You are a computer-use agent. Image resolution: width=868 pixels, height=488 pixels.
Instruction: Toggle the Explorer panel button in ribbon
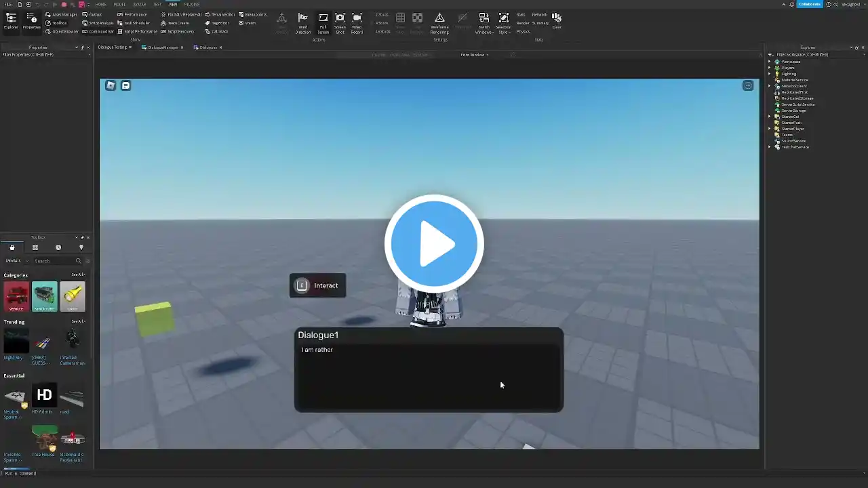(x=11, y=21)
